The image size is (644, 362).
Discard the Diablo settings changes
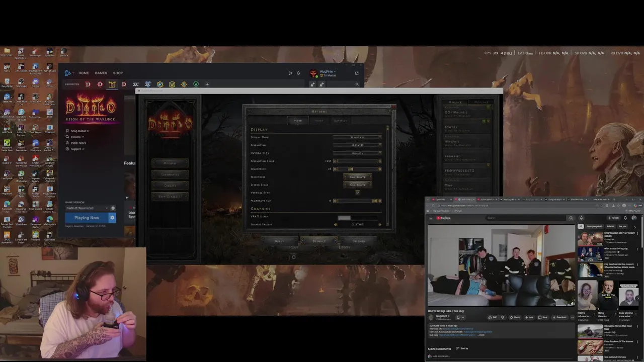click(359, 241)
